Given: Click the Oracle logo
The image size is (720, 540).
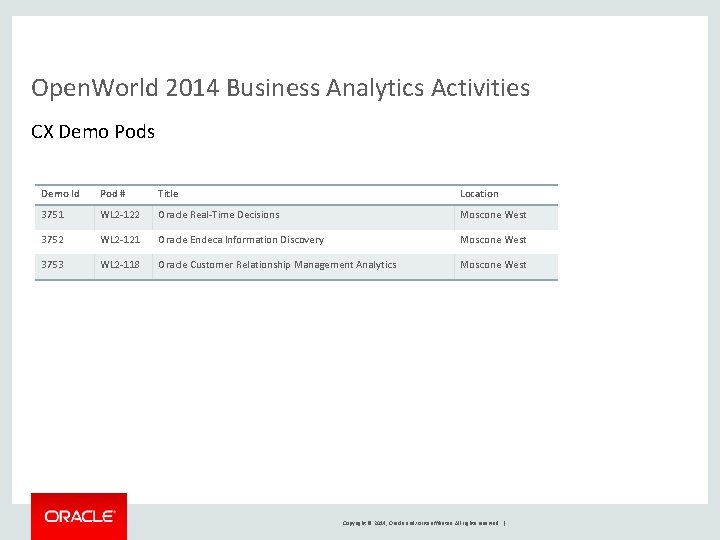Looking at the screenshot, I should (x=79, y=516).
